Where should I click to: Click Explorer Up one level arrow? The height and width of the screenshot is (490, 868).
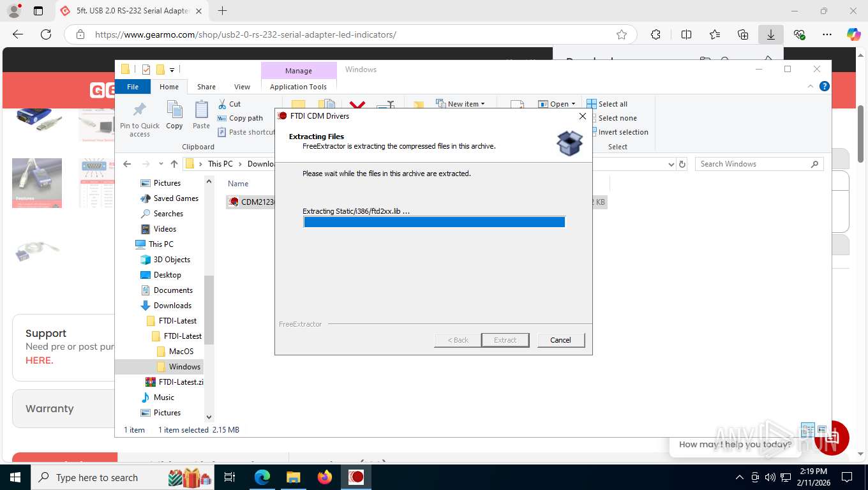click(174, 164)
